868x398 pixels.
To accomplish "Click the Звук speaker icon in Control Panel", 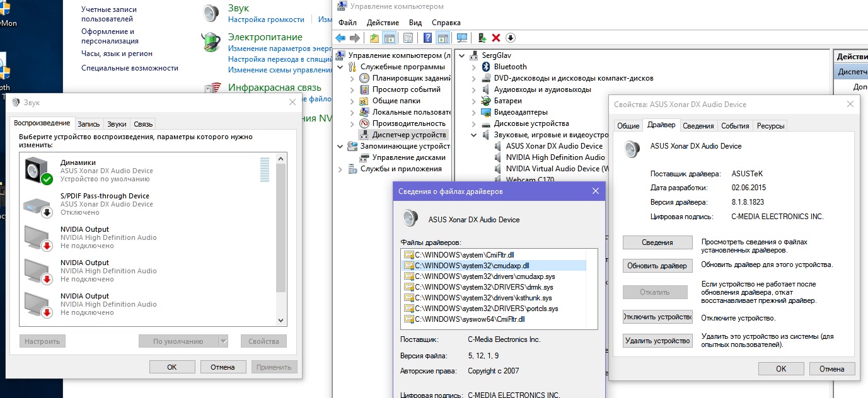I will 211,13.
